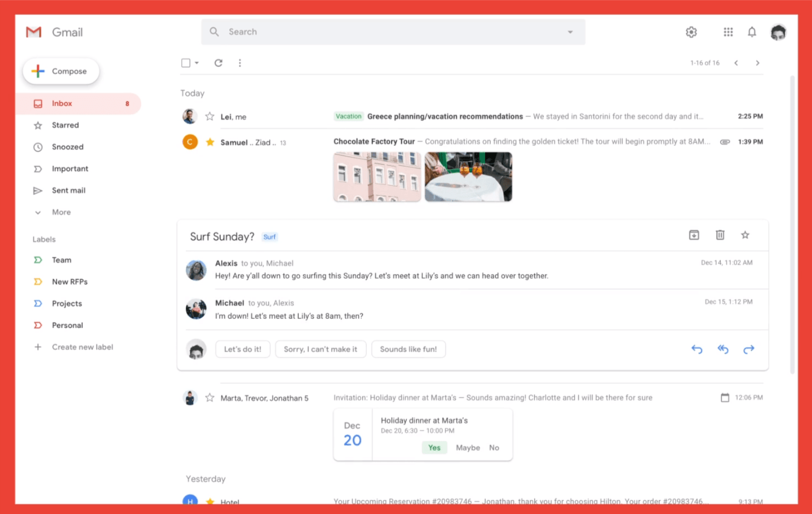Open the notifications bell

(x=752, y=32)
